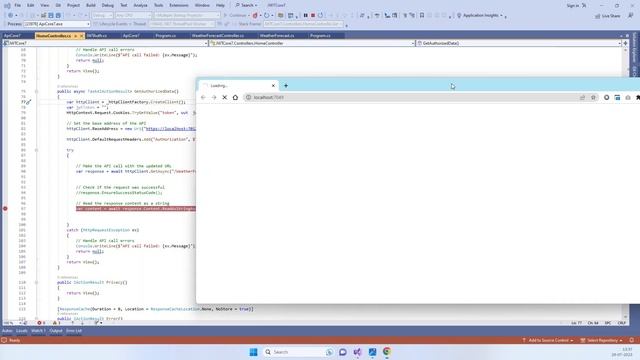
Task: Open the Stack Frame dropdown
Action: [303, 24]
